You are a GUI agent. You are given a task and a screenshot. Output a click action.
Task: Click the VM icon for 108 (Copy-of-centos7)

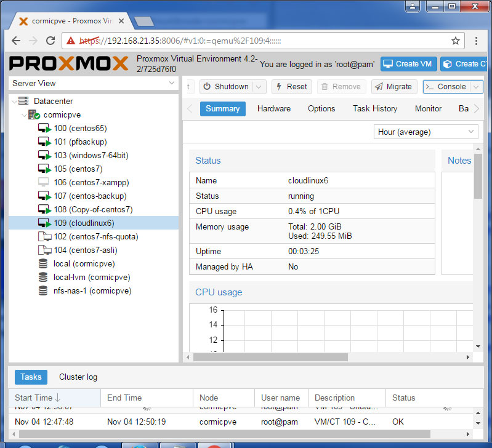[x=44, y=209]
